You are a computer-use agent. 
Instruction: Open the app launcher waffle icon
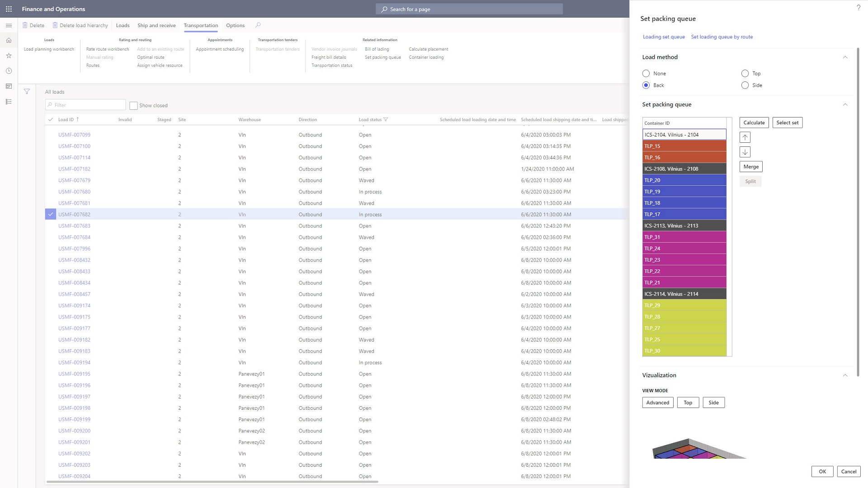9,9
